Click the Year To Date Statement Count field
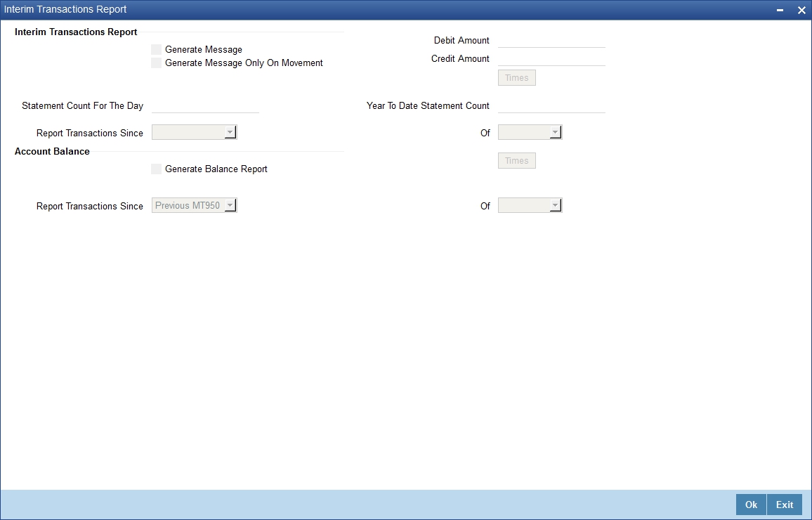 pyautogui.click(x=551, y=105)
